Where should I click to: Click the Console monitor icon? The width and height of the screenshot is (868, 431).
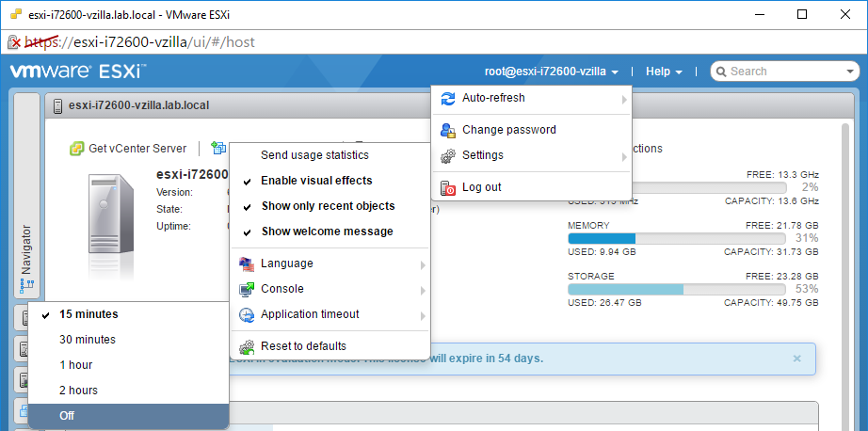point(247,289)
